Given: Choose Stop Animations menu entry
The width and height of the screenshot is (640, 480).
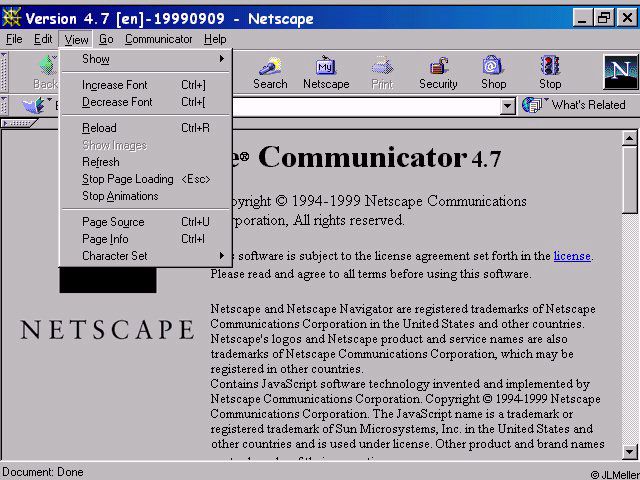Looking at the screenshot, I should 147,196.
